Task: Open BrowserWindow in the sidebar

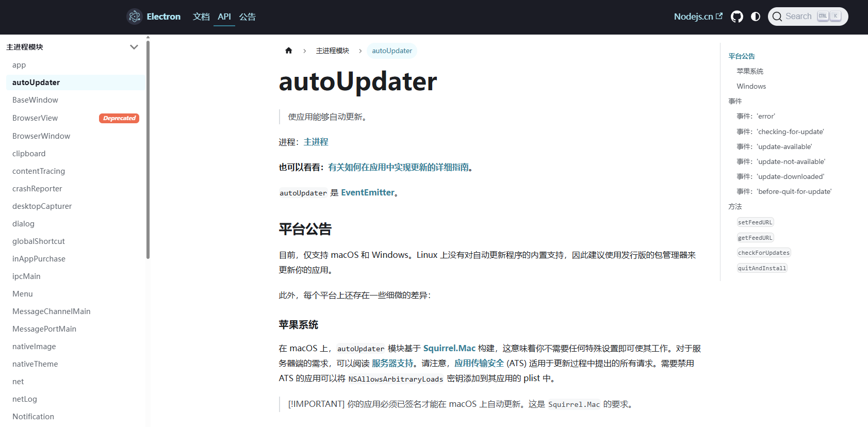Action: coord(75,136)
